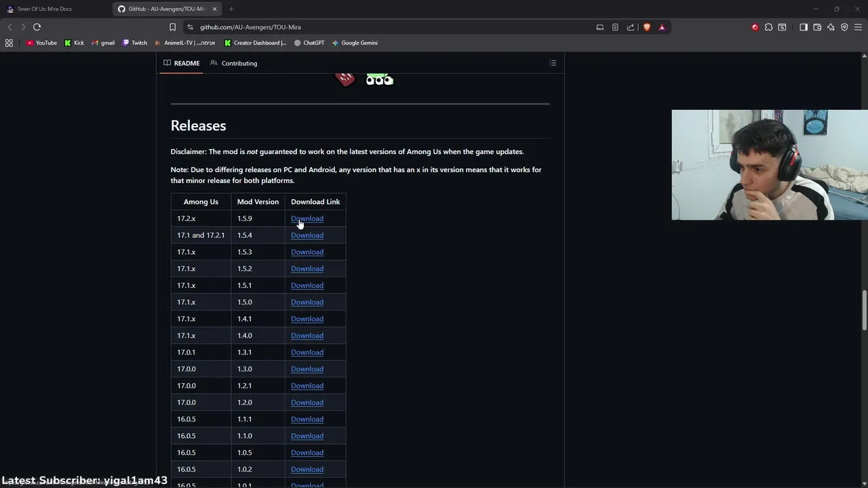This screenshot has width=868, height=488.
Task: Open site settings icon beside the URL
Action: click(x=190, y=27)
